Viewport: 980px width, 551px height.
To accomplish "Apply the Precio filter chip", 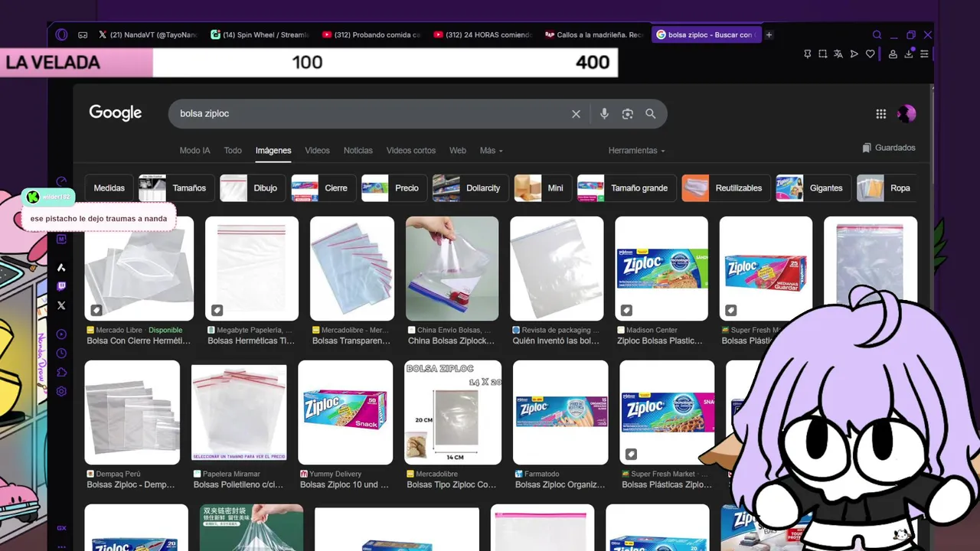I will click(394, 188).
